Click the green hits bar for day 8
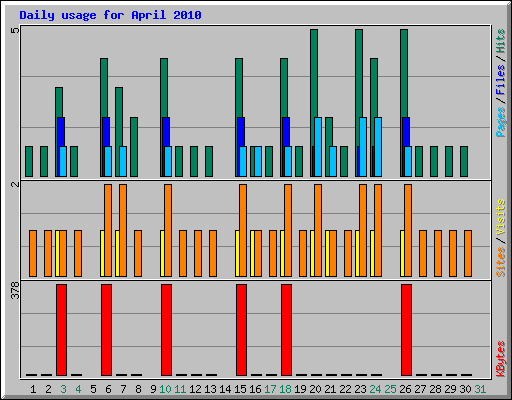 pyautogui.click(x=134, y=147)
